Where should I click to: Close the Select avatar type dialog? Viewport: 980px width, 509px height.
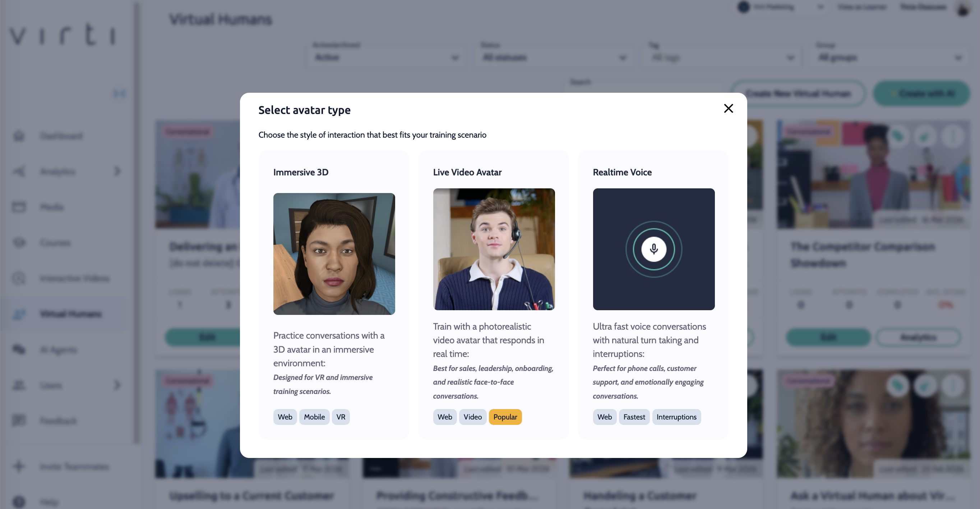click(728, 109)
